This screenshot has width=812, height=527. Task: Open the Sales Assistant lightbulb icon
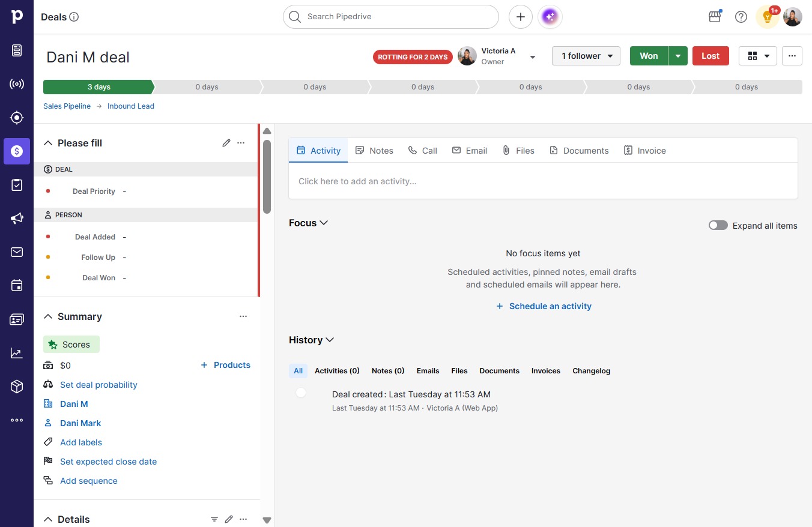768,17
